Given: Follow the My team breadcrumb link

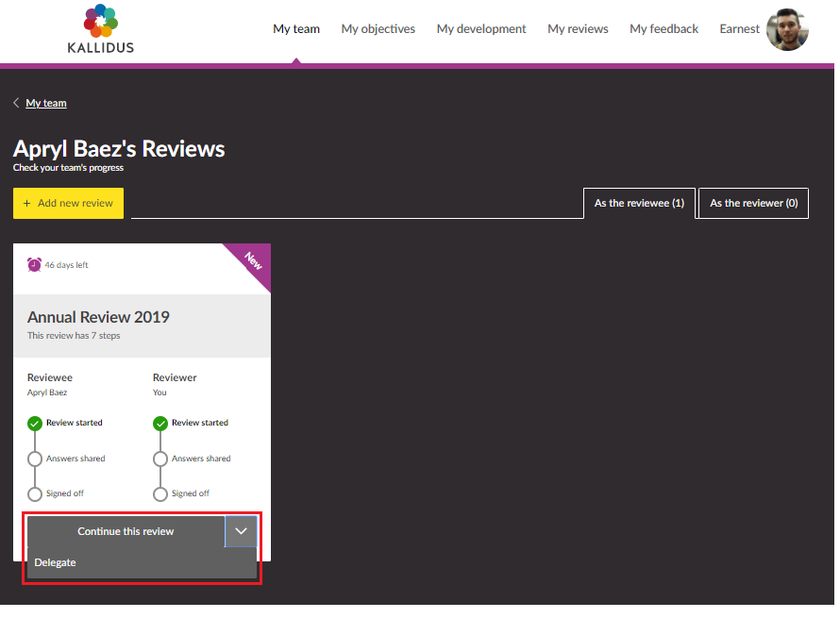Looking at the screenshot, I should coord(46,103).
